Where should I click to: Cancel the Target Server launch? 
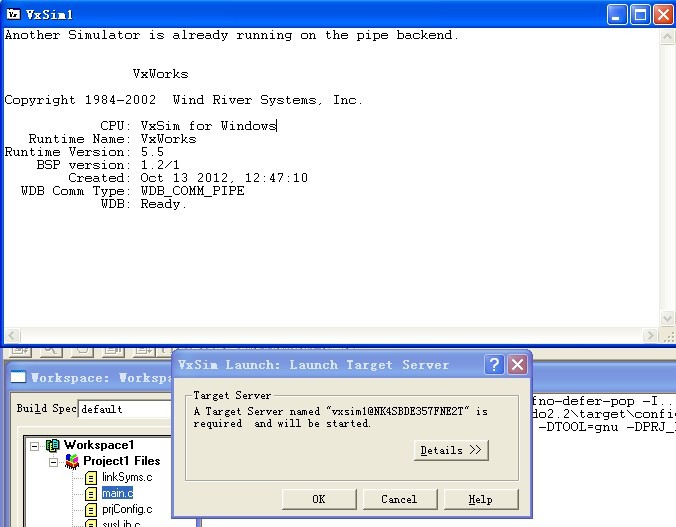(x=400, y=499)
